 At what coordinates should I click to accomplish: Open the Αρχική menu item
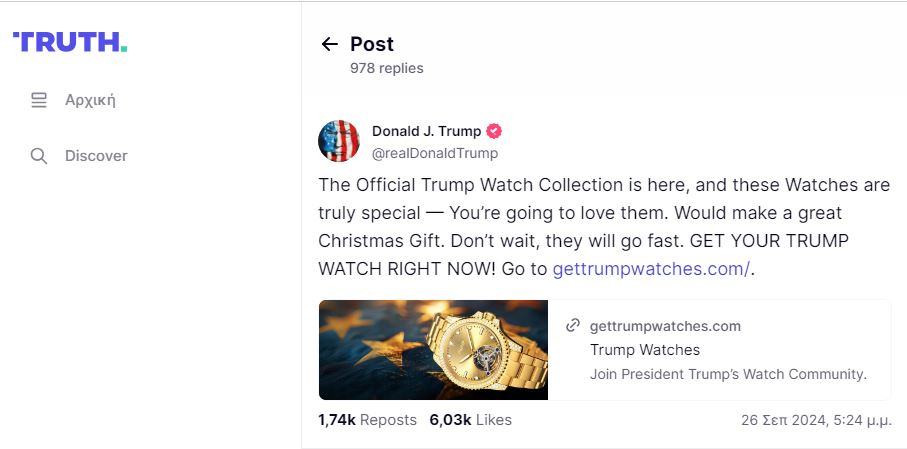pos(90,100)
